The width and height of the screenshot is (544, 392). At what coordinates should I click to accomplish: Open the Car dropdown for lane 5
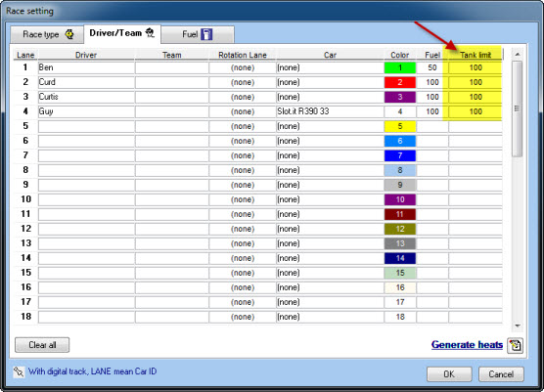click(330, 126)
